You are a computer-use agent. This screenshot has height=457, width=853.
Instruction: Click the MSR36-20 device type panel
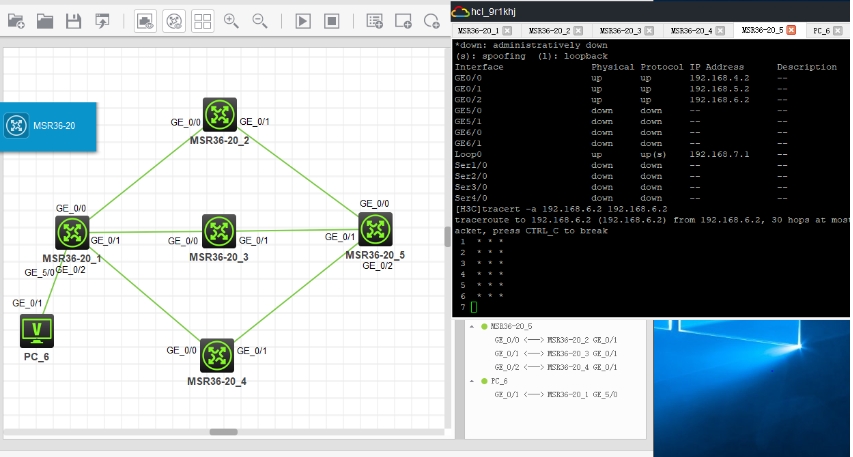pos(48,126)
